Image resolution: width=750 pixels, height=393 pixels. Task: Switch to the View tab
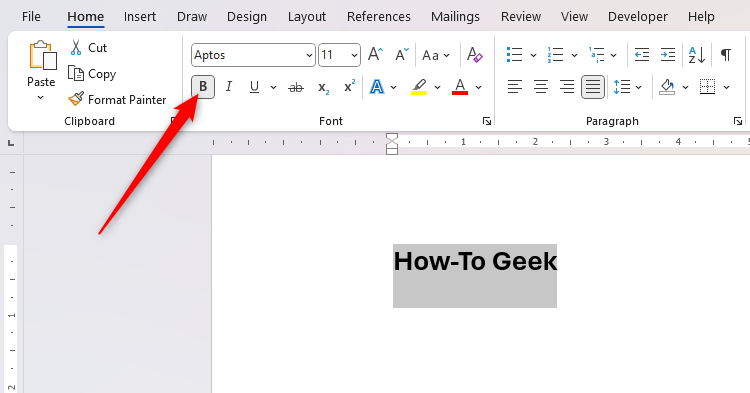click(574, 17)
